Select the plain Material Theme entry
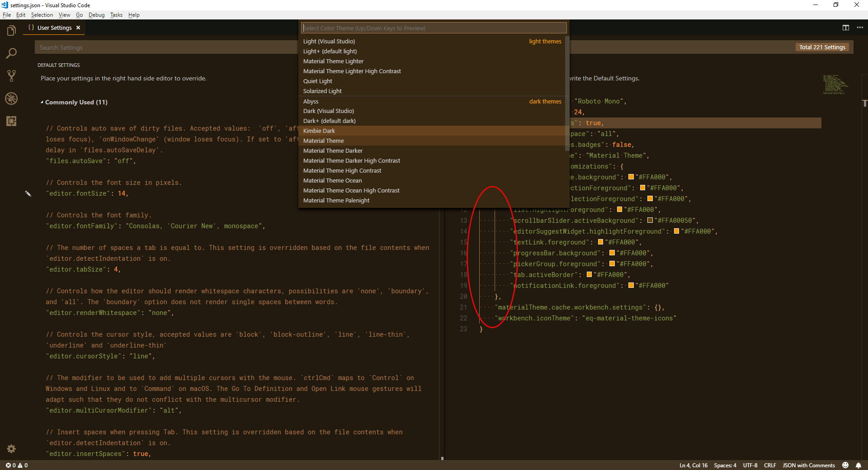The image size is (868, 470). tap(432, 141)
